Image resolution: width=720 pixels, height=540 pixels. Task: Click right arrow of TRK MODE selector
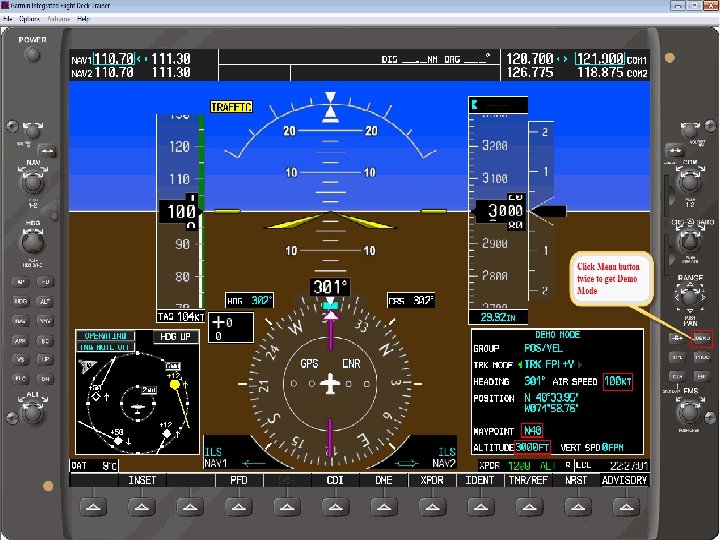click(580, 365)
